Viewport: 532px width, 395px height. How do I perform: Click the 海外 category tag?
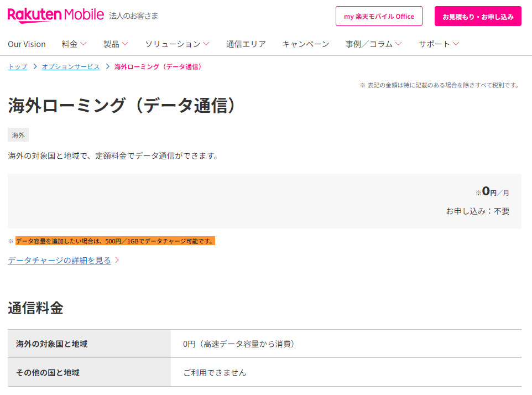(18, 135)
